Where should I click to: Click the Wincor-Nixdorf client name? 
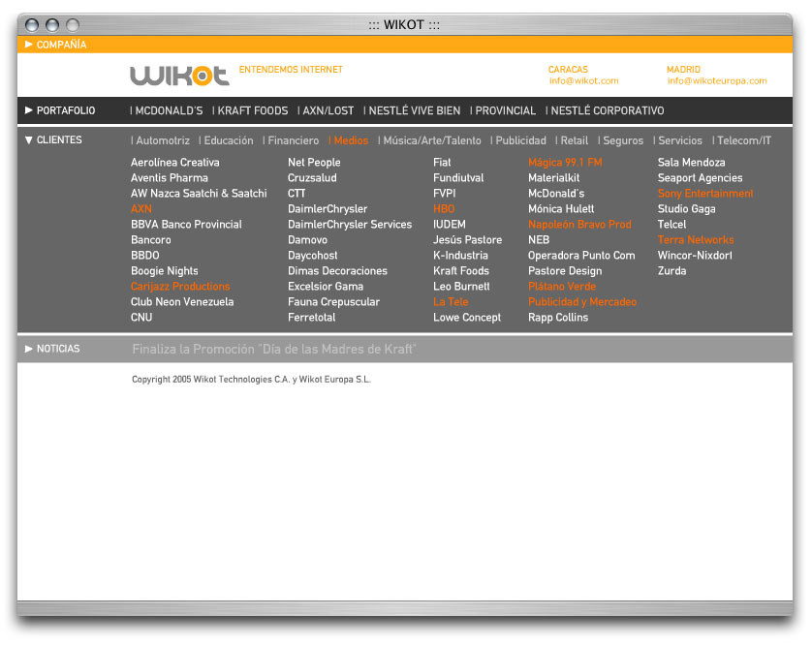pyautogui.click(x=695, y=256)
